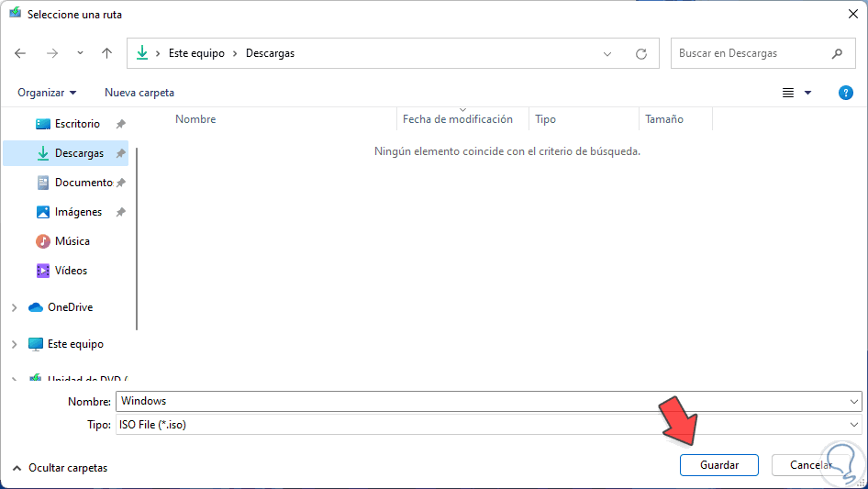Click the Descargas arrow icon in address bar

(142, 53)
